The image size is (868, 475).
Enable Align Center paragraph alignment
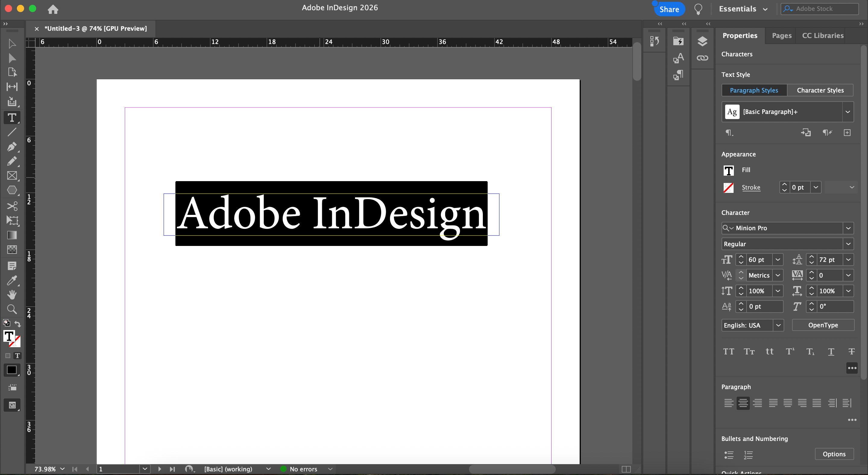(743, 403)
